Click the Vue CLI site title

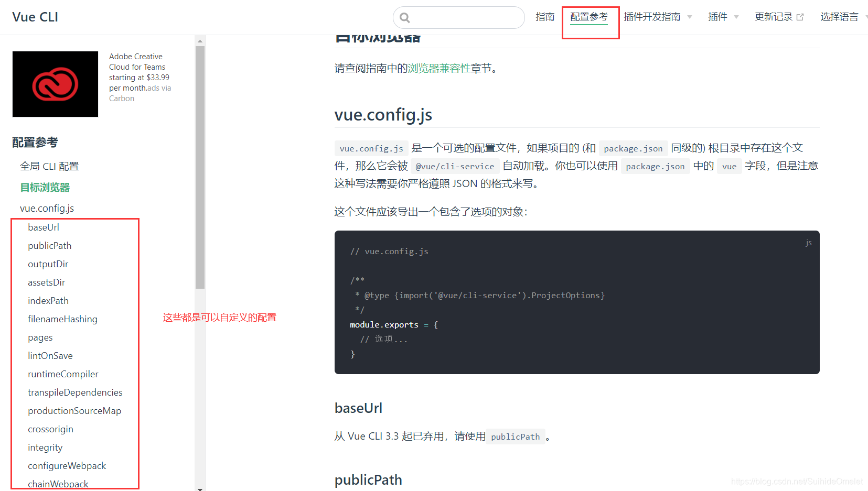click(35, 17)
